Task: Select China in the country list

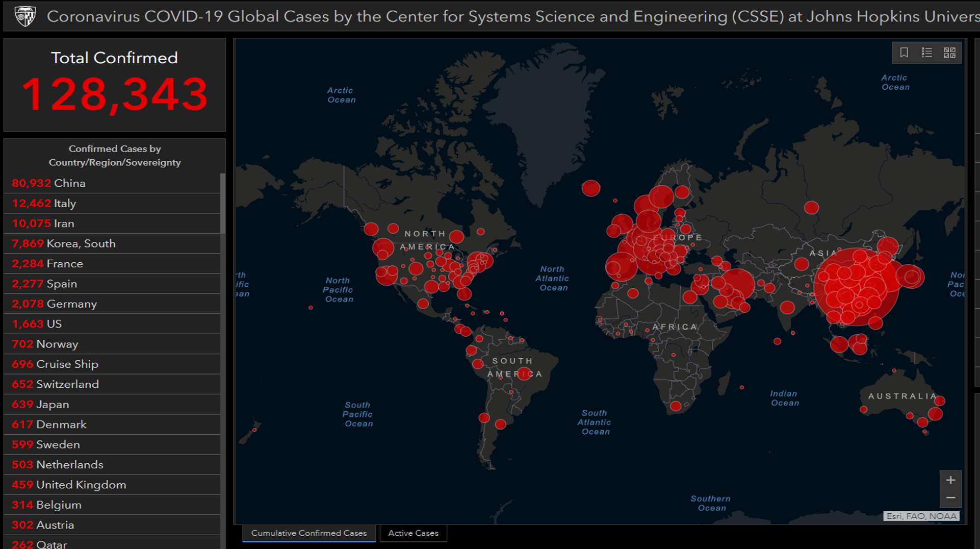Action: (x=112, y=183)
